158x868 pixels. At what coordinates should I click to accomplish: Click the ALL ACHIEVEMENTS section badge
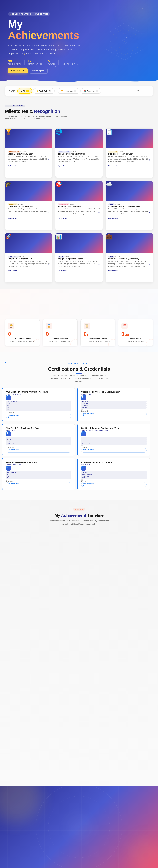pyautogui.click(x=15, y=106)
